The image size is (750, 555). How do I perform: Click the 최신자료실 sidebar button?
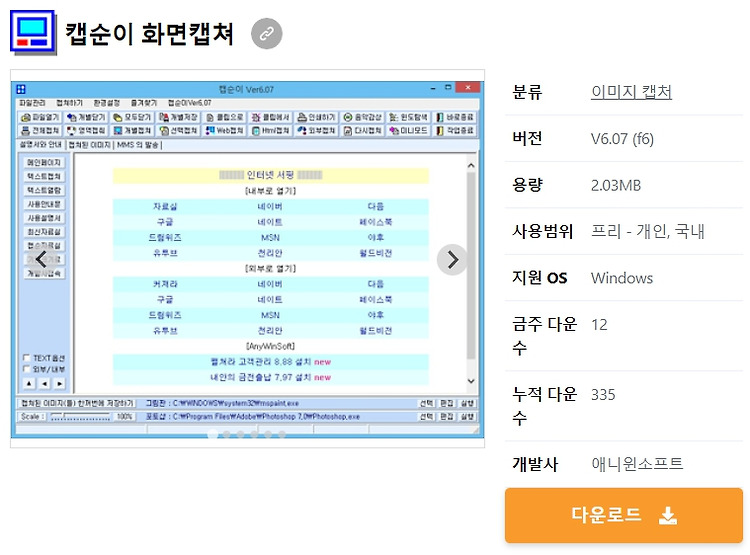44,232
